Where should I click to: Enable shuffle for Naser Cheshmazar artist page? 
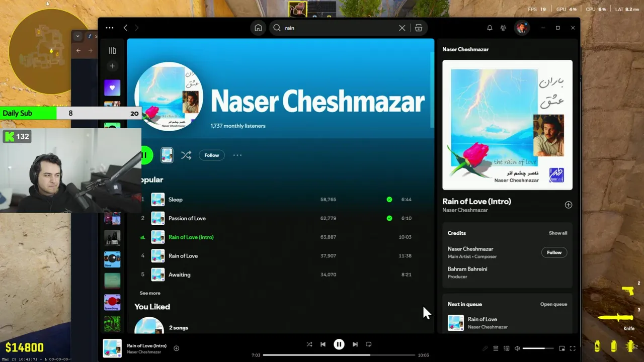click(x=186, y=155)
